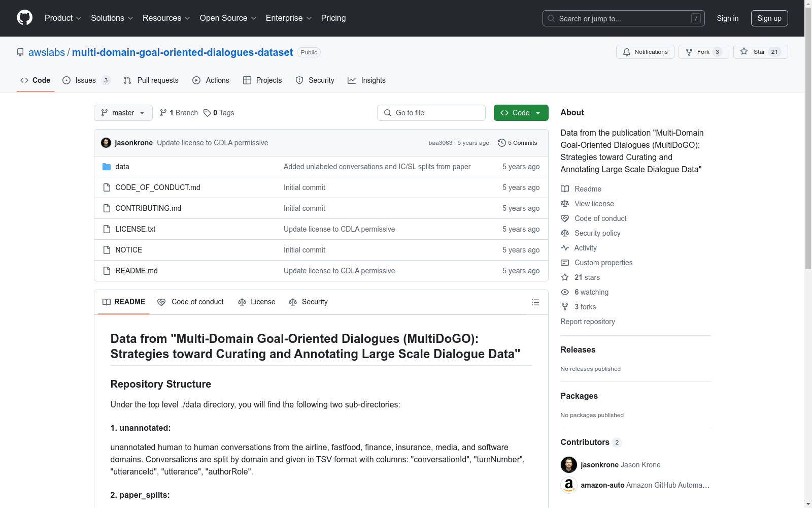Click the branch icon beside 1 Branch
Viewport: 812px width, 508px height.
(163, 113)
